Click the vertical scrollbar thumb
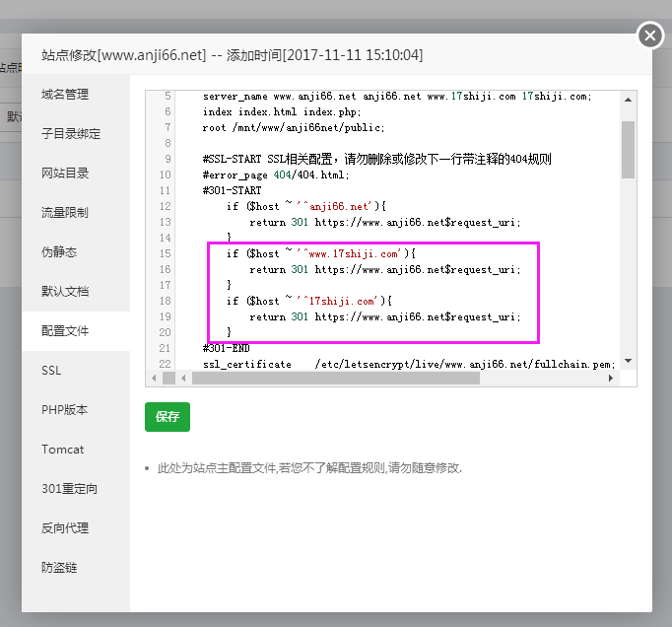This screenshot has width=672, height=627. (x=628, y=150)
